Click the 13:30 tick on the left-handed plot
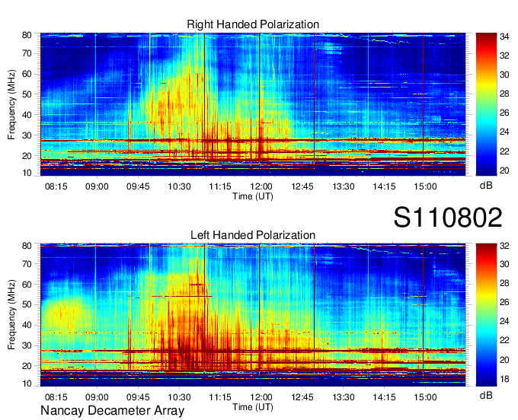This screenshot has height=420, width=518. click(x=344, y=397)
